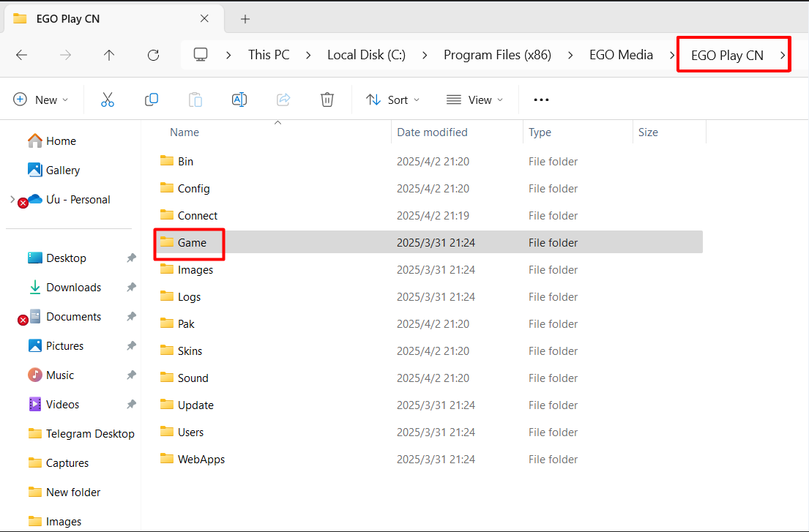Expand chevron after EGO Play CN breadcrumb
Viewport: 809px width, 532px height.
(782, 55)
